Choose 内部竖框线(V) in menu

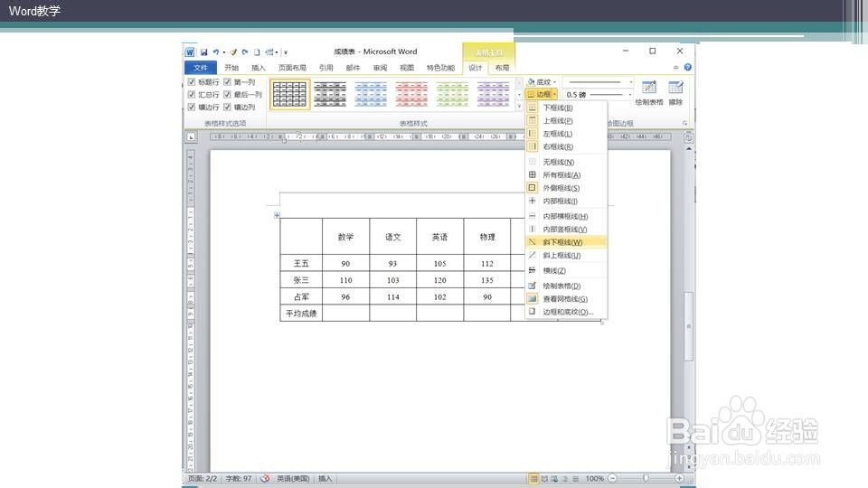(566, 229)
